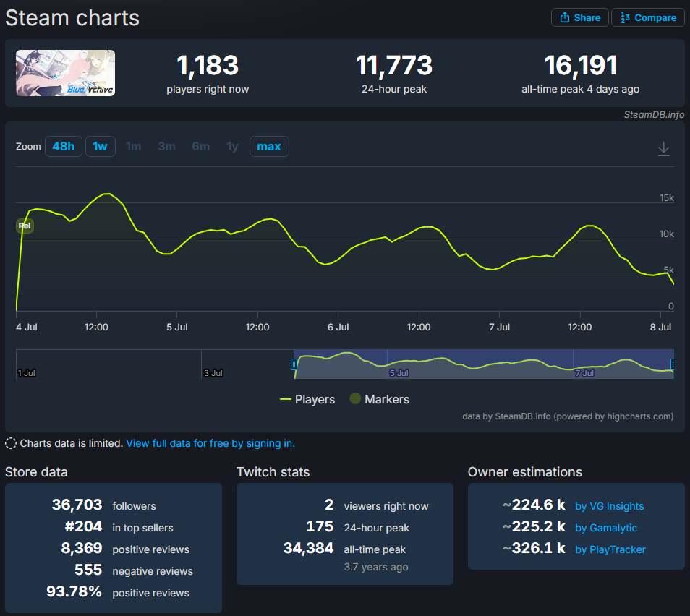Click the '6 Jul' axis label
The width and height of the screenshot is (690, 616).
338,328
